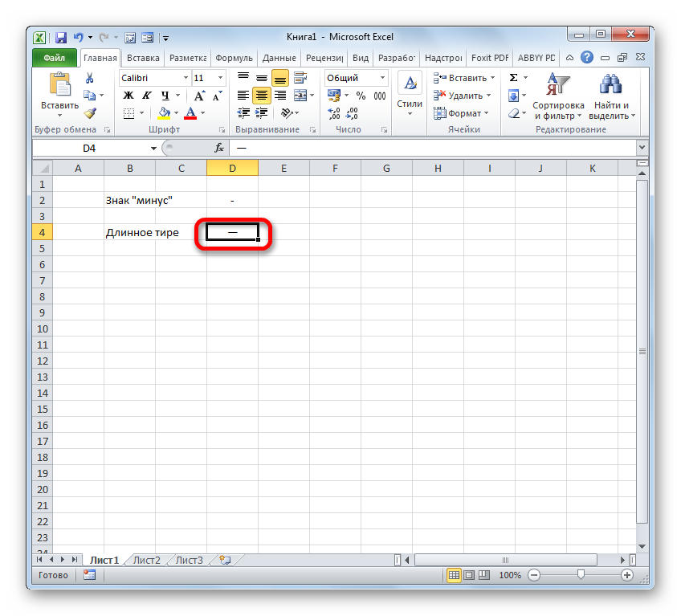Toggle align text right
681x616 pixels.
click(280, 95)
